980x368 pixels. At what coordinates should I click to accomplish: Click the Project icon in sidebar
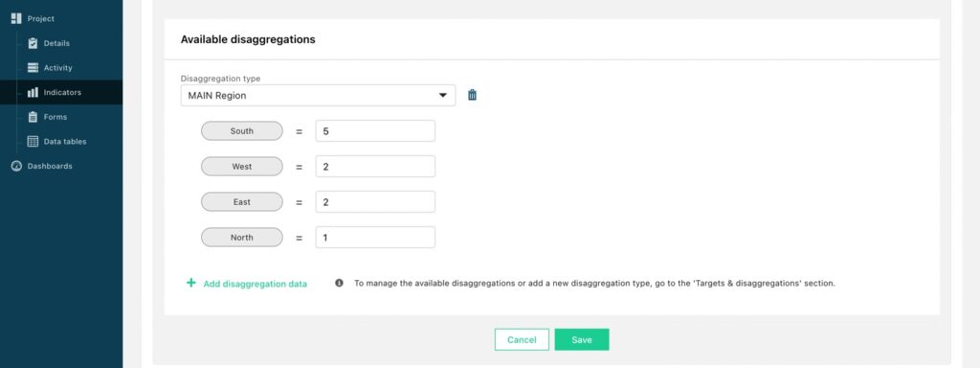click(17, 19)
